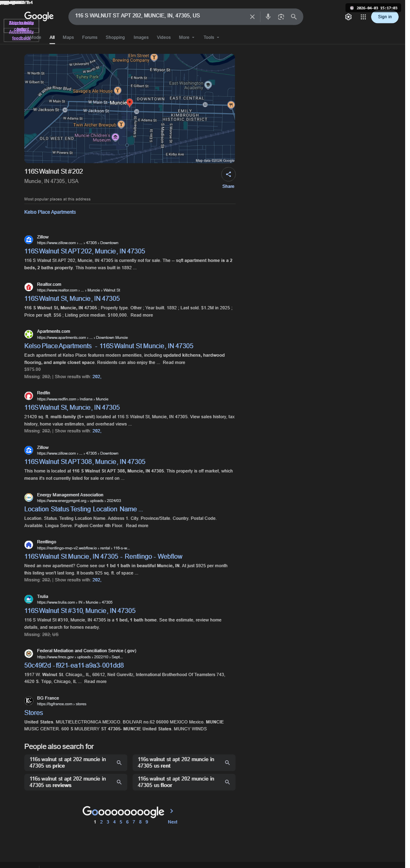Image resolution: width=410 pixels, height=868 pixels.
Task: Open search by image camera icon
Action: click(x=281, y=17)
